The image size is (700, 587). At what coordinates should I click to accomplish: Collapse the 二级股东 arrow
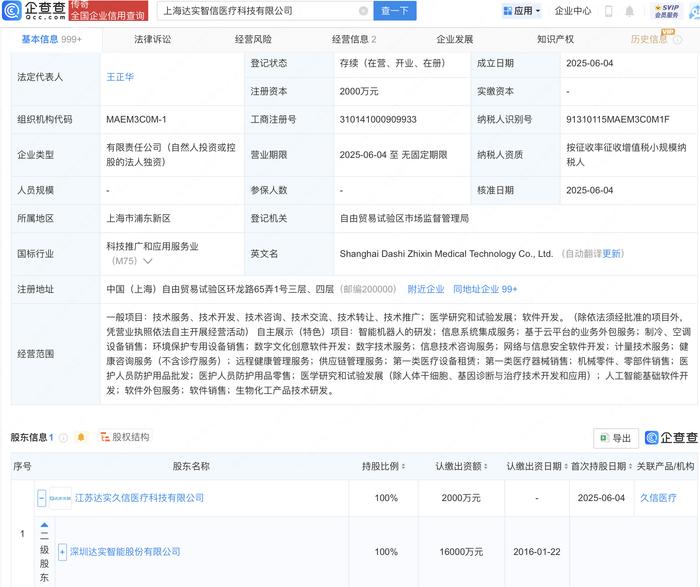[44, 525]
